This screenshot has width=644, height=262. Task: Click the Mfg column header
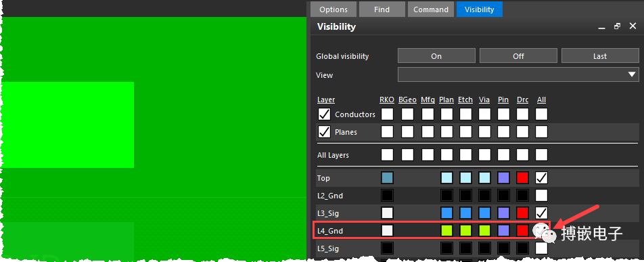428,100
